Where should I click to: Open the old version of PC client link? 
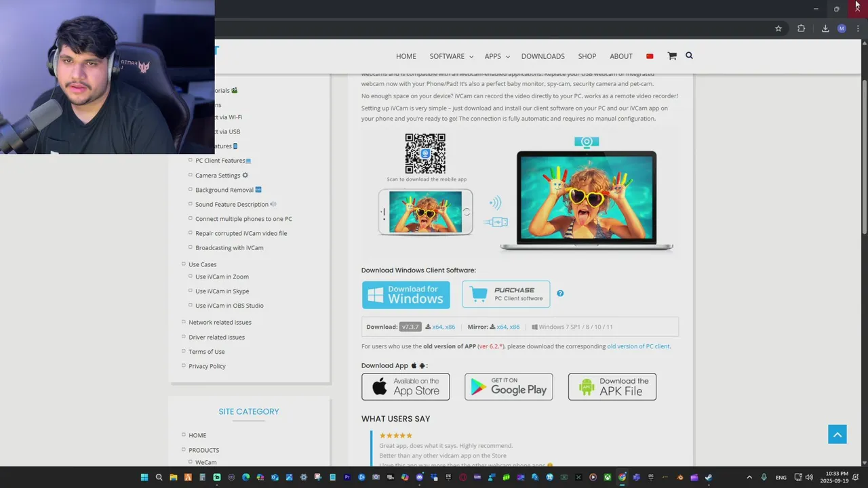point(638,346)
